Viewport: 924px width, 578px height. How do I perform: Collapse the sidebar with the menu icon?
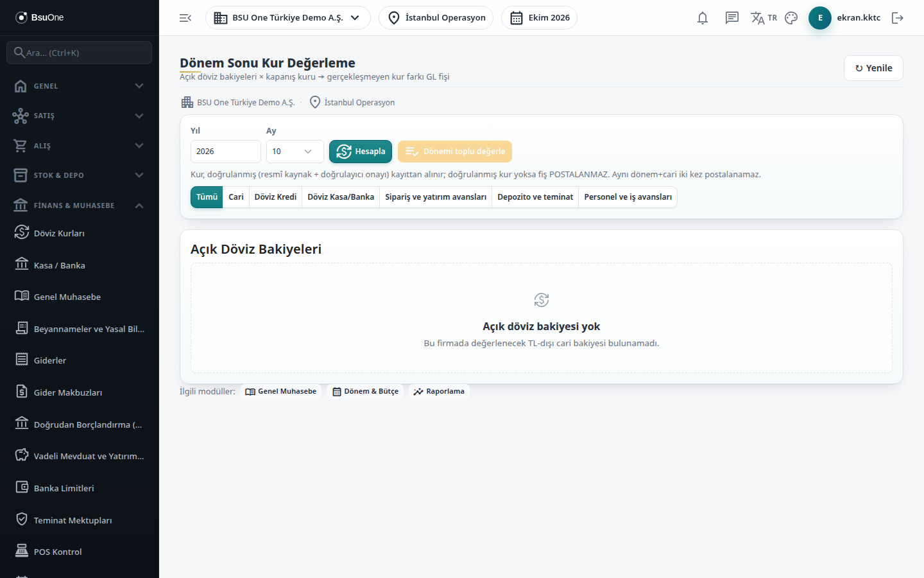(x=185, y=18)
